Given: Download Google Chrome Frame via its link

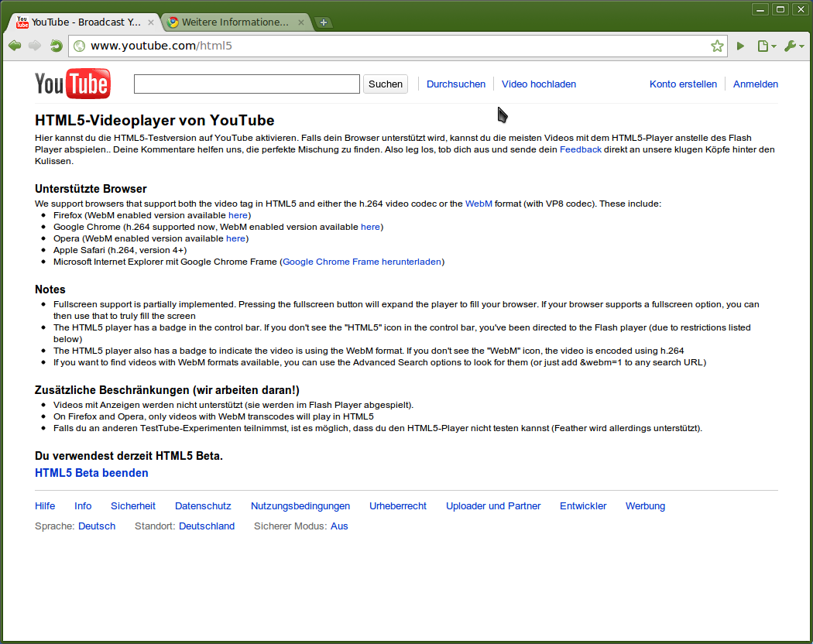Looking at the screenshot, I should tap(362, 262).
